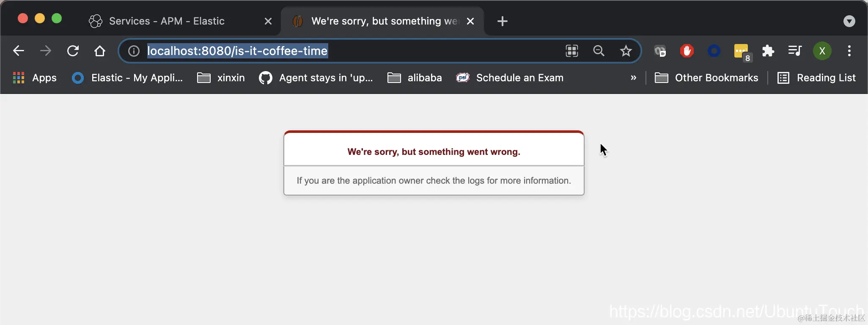Open the zoom magnifier icon in address bar
Viewport: 868px width, 325px height.
pos(599,51)
